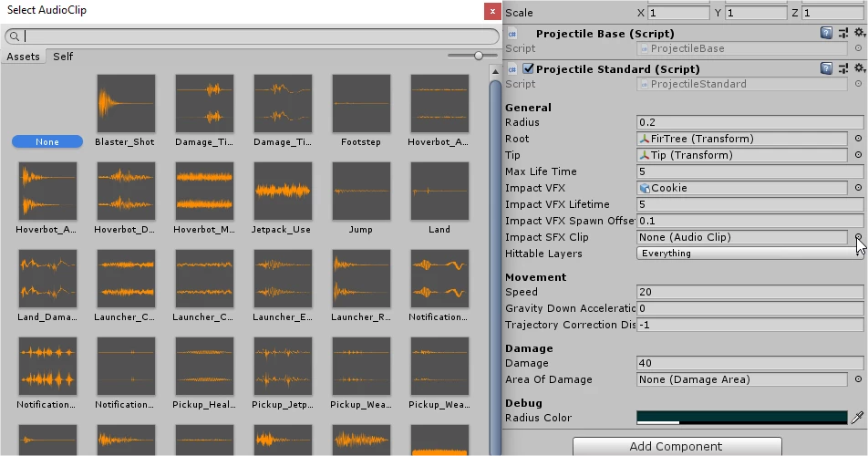This screenshot has height=456, width=868.
Task: Open object picker for Tip field
Action: [x=858, y=155]
